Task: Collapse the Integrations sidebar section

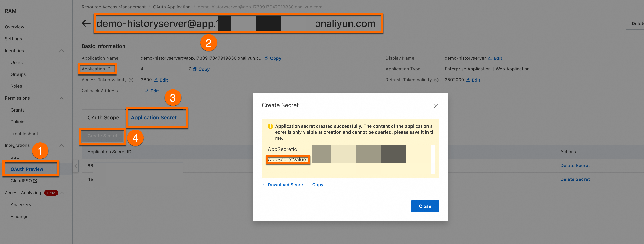Action: click(62, 145)
